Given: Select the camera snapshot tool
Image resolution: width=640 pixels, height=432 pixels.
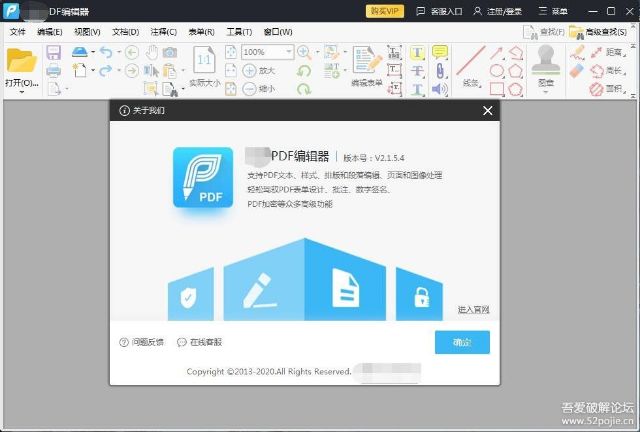Looking at the screenshot, I should [170, 52].
